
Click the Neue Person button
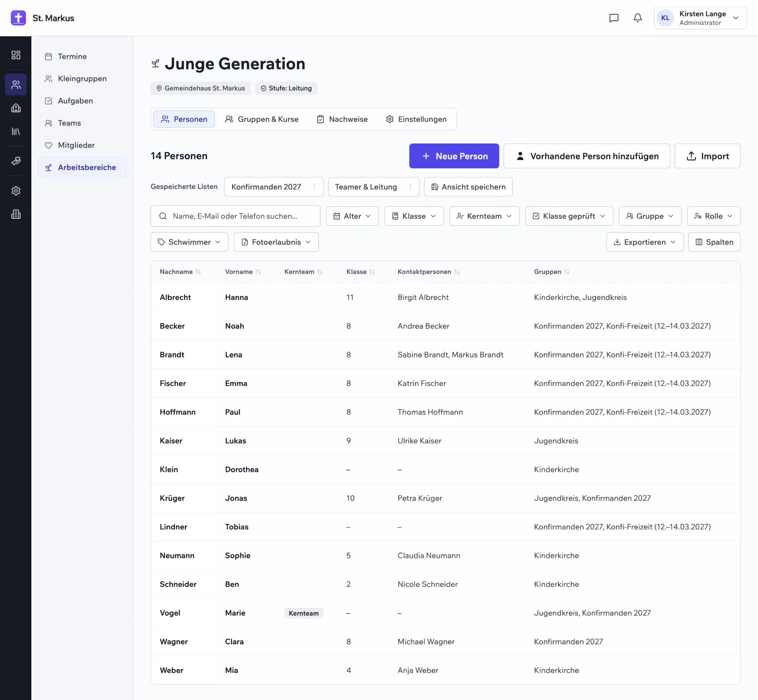click(454, 156)
